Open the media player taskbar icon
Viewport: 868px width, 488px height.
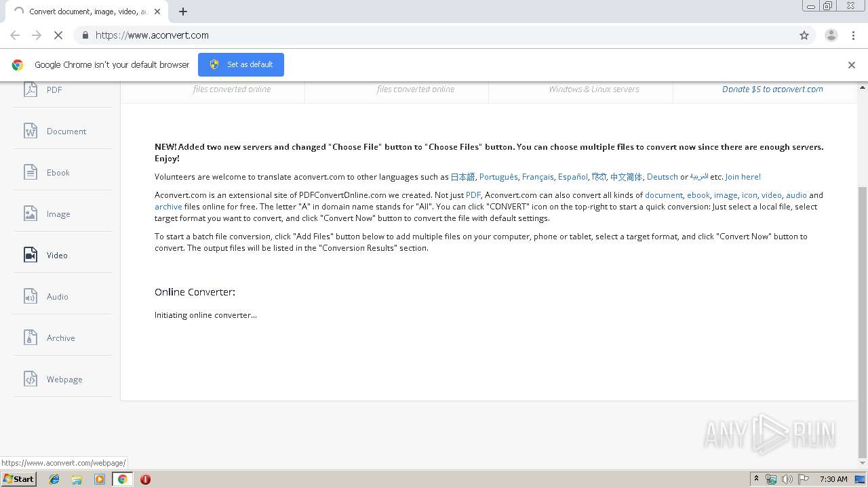point(100,479)
